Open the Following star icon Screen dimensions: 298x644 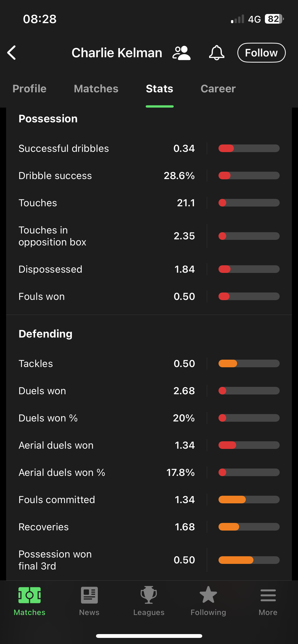[208, 595]
